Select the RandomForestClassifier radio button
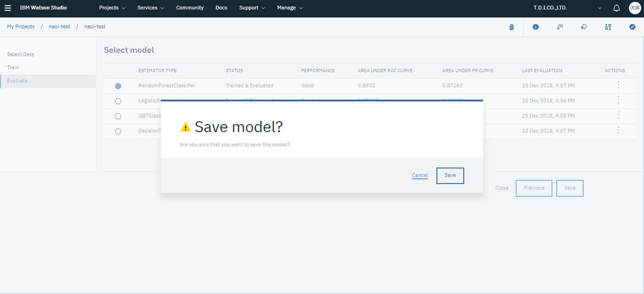This screenshot has height=294, width=644. click(x=118, y=86)
